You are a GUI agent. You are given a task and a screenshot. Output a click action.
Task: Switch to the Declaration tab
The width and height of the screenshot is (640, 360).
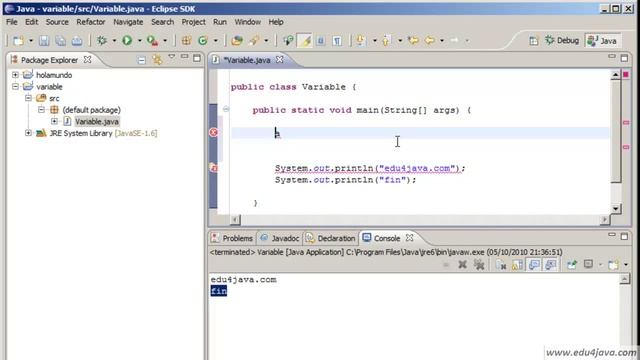[331, 238]
